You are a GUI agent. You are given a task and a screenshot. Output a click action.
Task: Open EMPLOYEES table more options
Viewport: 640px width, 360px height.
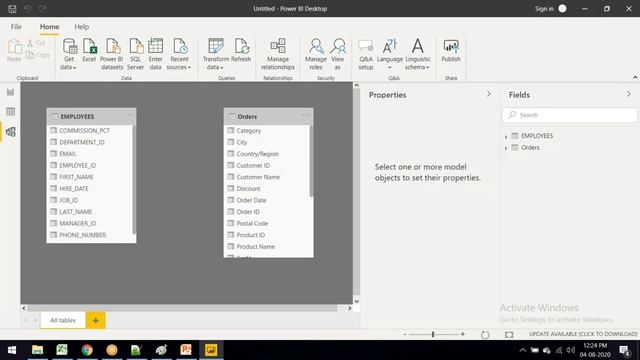click(129, 115)
